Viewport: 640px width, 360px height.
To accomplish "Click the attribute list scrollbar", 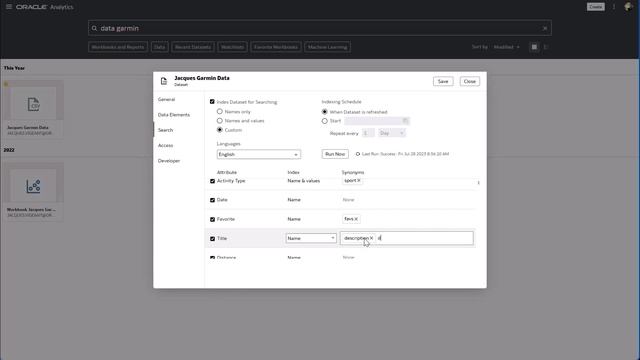I will (478, 183).
